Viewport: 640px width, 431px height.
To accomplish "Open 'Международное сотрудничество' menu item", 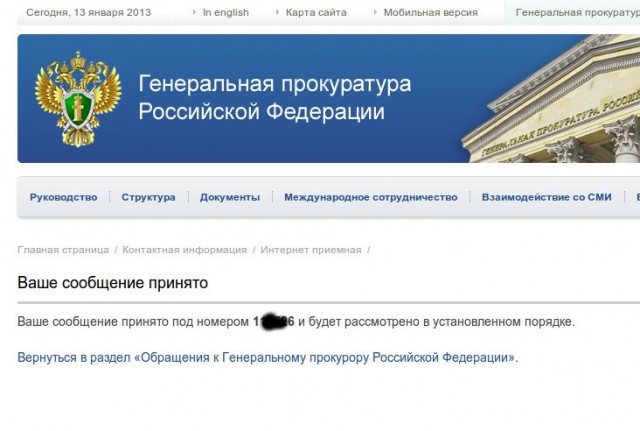I will (x=371, y=198).
